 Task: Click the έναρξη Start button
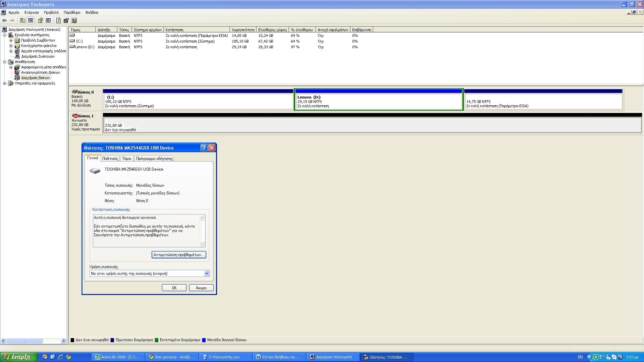click(x=19, y=357)
